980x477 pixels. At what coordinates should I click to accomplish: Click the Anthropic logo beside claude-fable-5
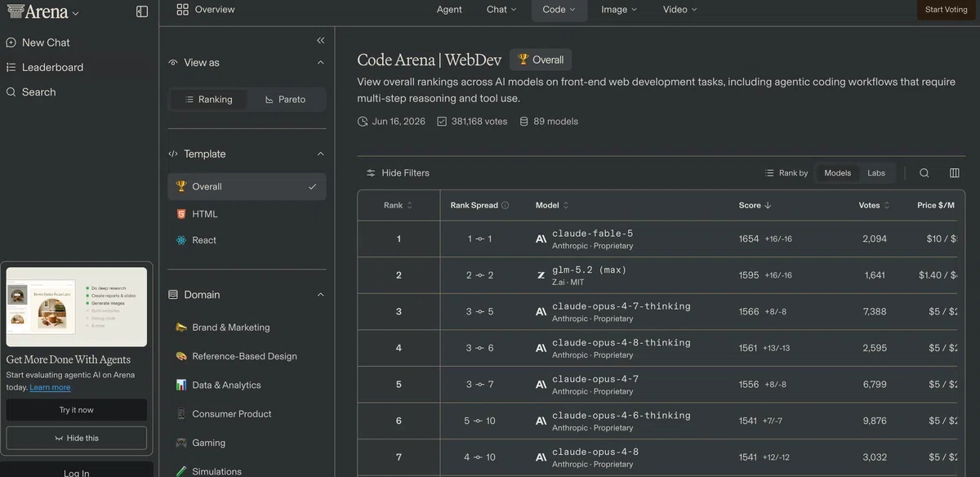[x=541, y=239]
